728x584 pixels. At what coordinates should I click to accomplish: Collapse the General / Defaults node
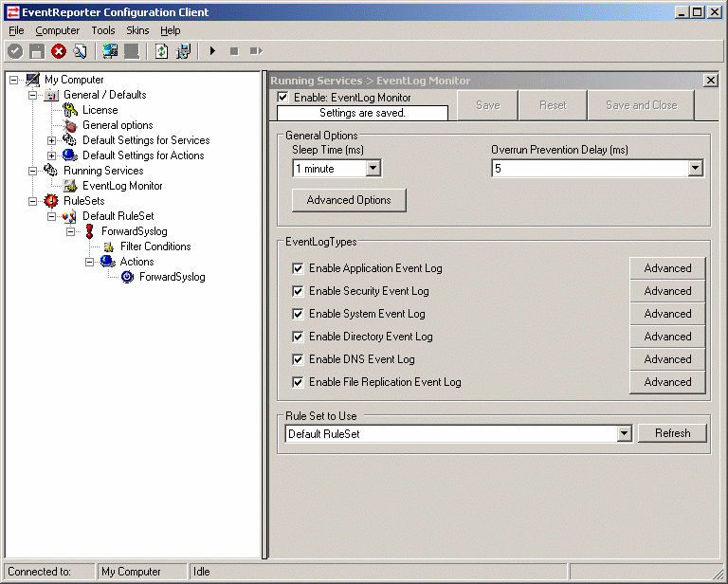pos(32,95)
